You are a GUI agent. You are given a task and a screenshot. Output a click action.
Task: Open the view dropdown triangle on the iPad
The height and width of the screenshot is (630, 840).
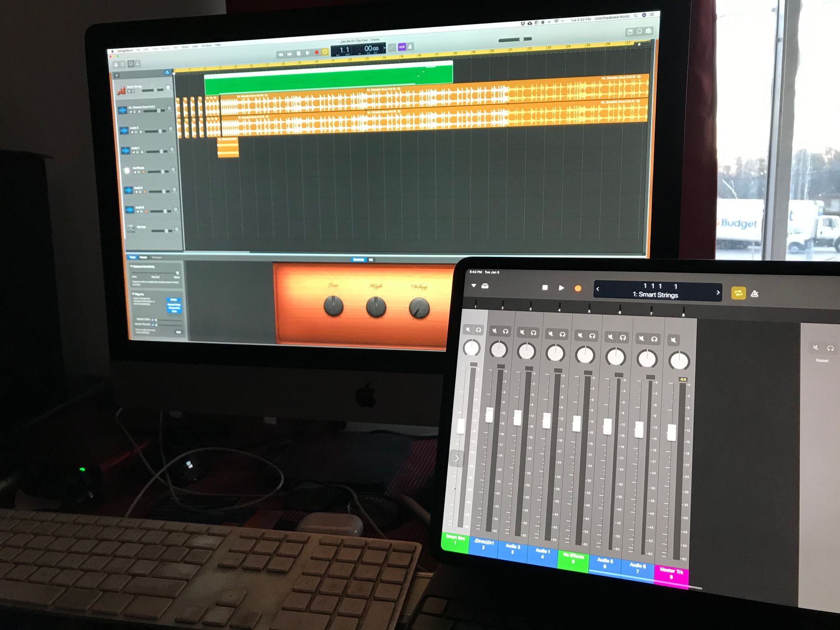tap(474, 285)
